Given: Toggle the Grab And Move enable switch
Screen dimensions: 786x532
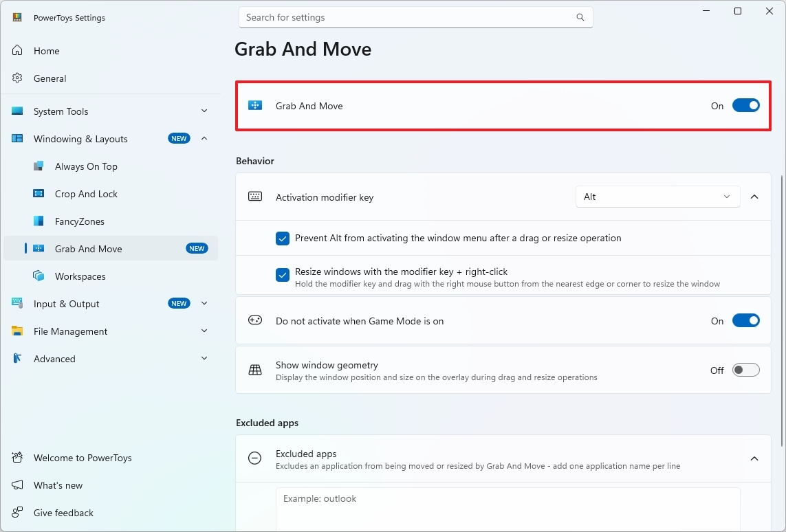Looking at the screenshot, I should [746, 105].
